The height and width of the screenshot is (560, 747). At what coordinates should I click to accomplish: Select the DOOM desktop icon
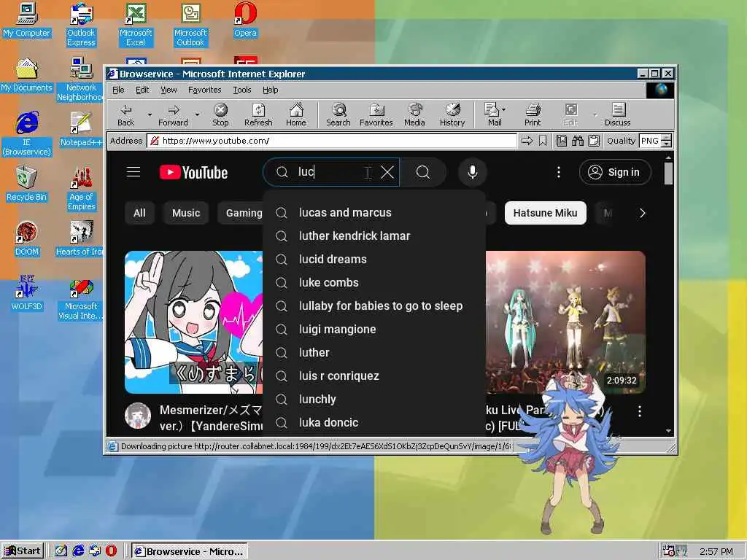[26, 239]
